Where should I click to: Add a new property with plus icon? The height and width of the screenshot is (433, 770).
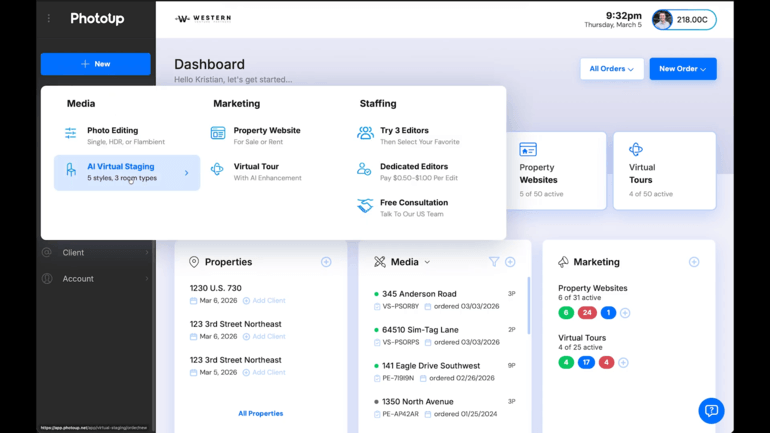326,262
